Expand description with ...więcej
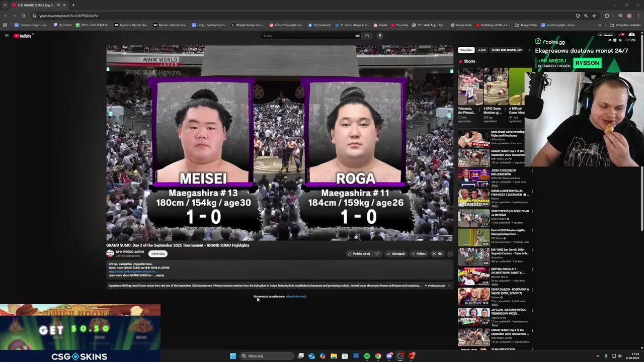The image size is (644, 362). (x=158, y=275)
